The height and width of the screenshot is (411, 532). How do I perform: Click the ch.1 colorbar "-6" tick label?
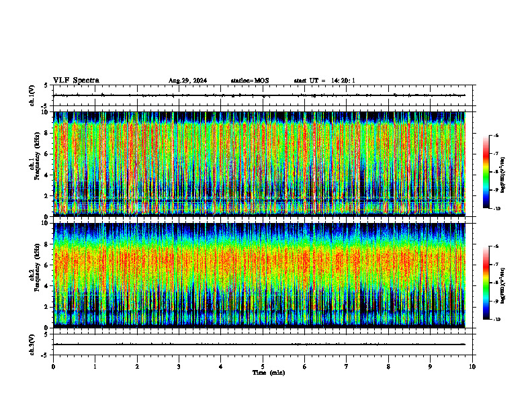click(496, 135)
